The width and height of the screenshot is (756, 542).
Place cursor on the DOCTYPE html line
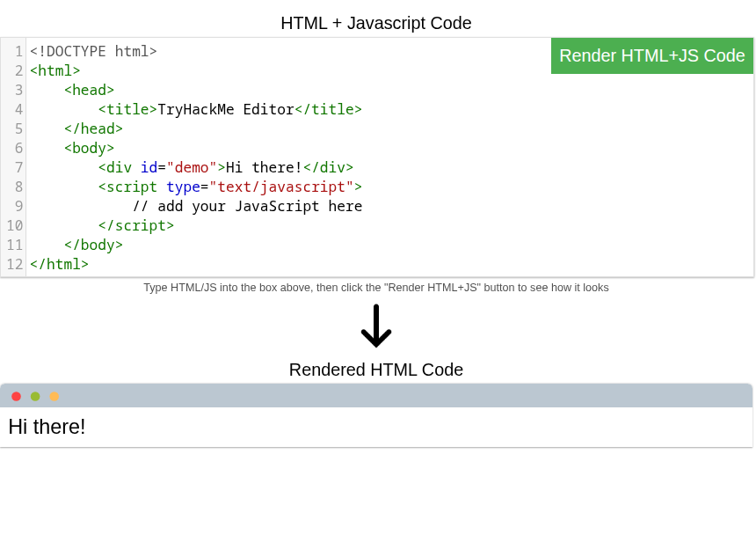coord(93,51)
